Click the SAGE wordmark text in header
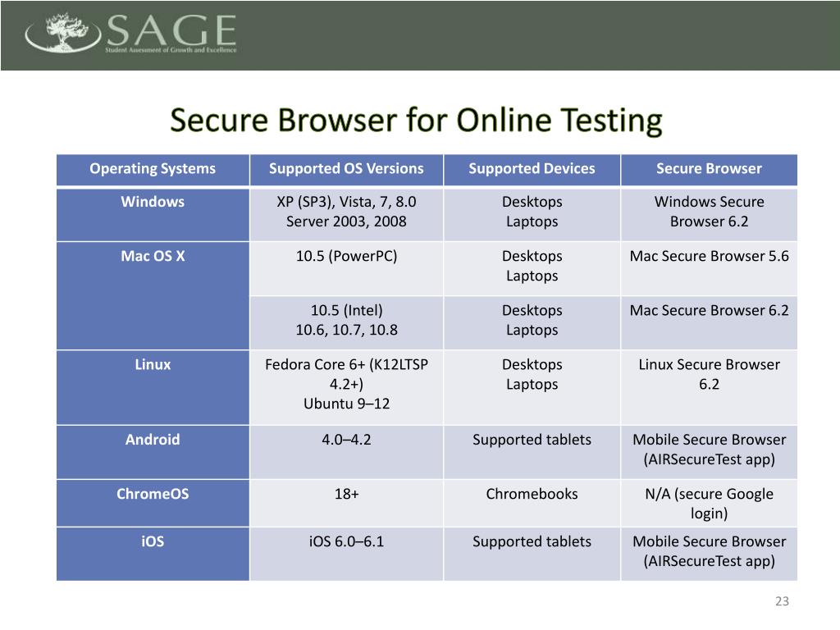 tap(171, 30)
